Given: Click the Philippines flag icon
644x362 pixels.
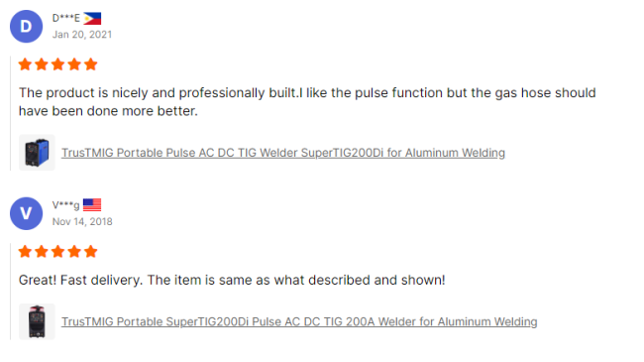Looking at the screenshot, I should [92, 19].
